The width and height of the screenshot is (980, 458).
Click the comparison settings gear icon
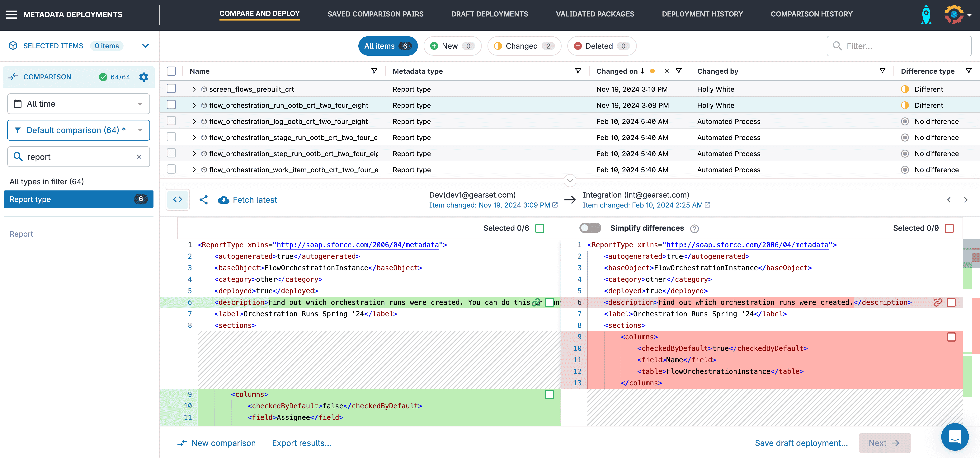pyautogui.click(x=144, y=77)
